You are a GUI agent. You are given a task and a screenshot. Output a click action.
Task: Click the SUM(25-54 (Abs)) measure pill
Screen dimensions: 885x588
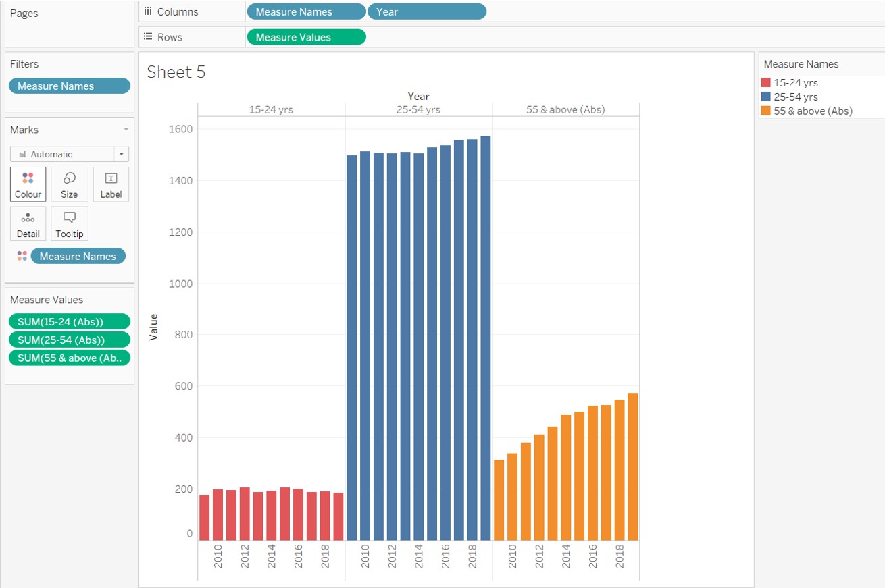[x=69, y=340]
